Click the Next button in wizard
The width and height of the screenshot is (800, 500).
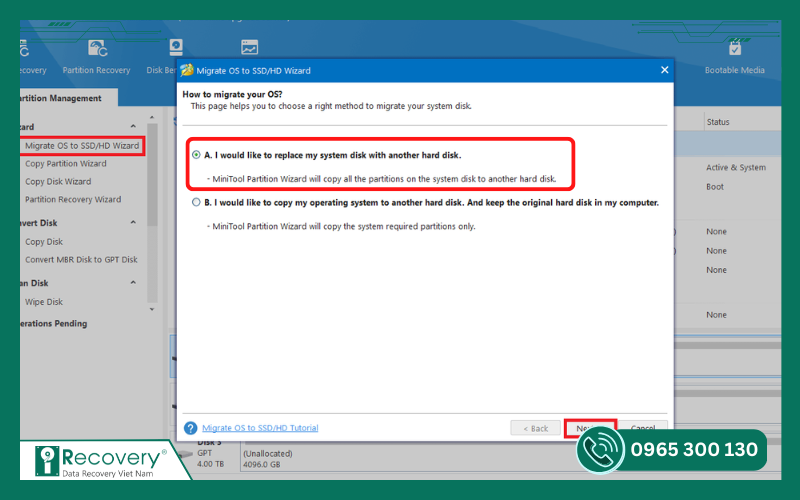(590, 428)
